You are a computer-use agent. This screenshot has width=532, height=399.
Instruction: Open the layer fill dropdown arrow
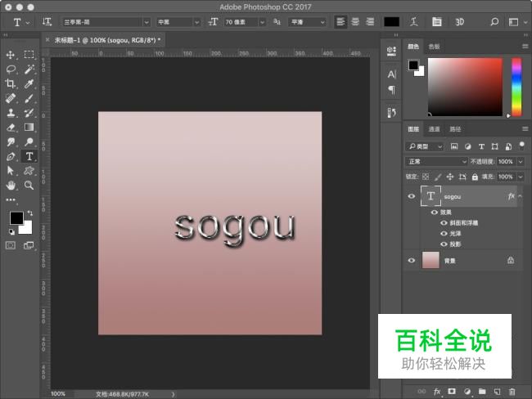(521, 177)
